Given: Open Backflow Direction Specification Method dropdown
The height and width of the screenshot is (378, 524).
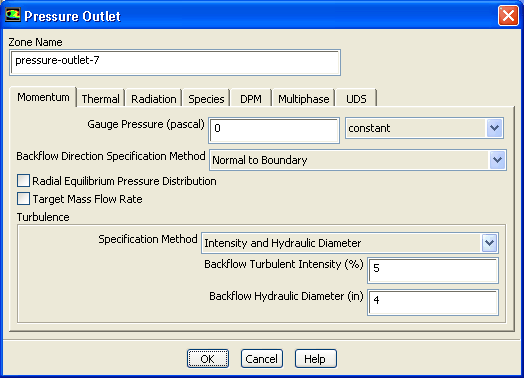Looking at the screenshot, I should 358,160.
